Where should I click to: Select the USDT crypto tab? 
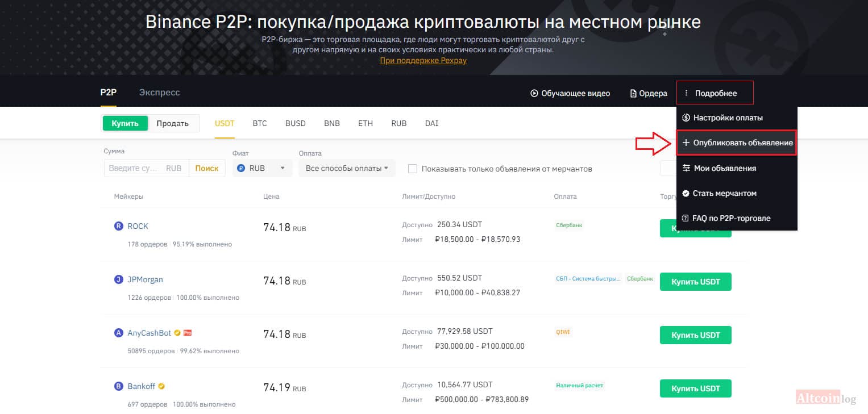tap(225, 123)
